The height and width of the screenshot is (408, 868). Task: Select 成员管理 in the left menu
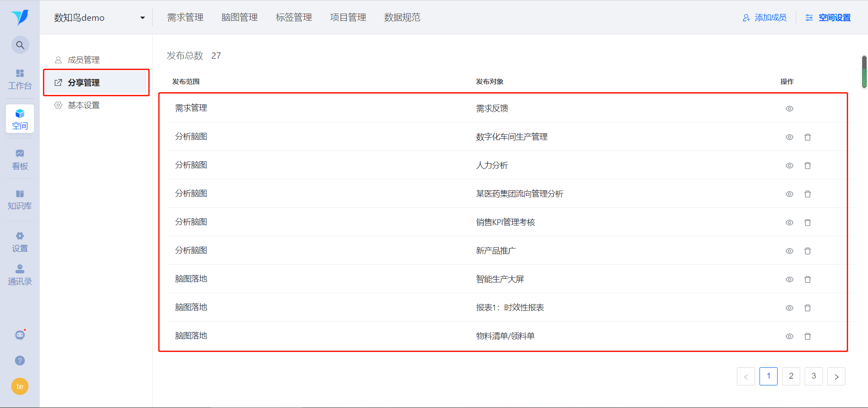pos(84,60)
